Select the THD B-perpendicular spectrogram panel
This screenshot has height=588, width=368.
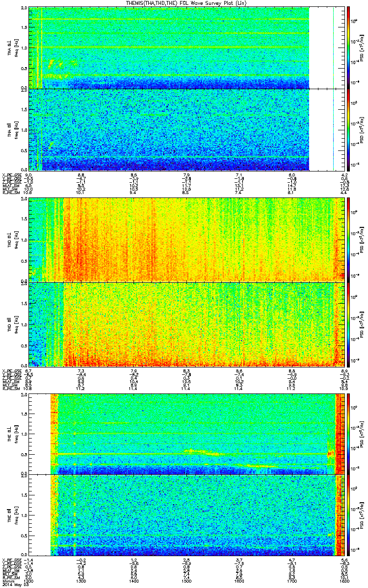[x=187, y=240]
